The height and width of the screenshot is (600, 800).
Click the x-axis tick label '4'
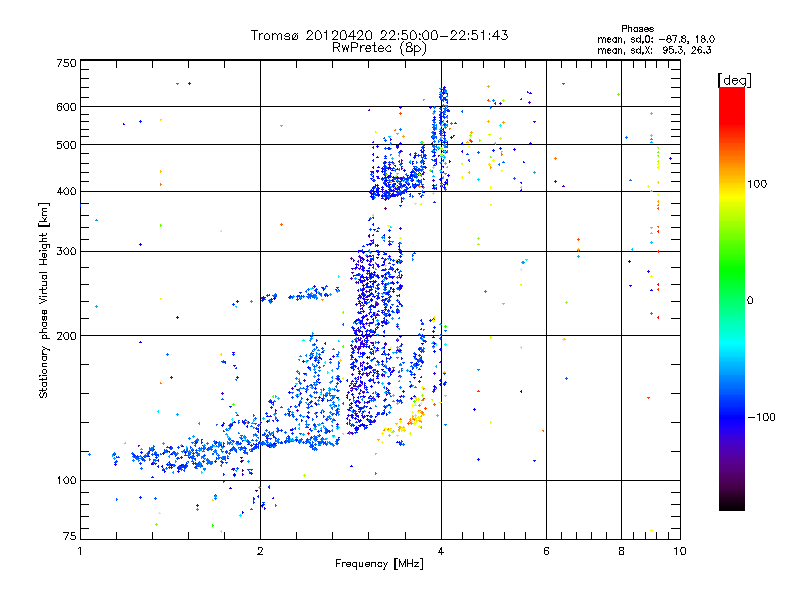(x=441, y=551)
